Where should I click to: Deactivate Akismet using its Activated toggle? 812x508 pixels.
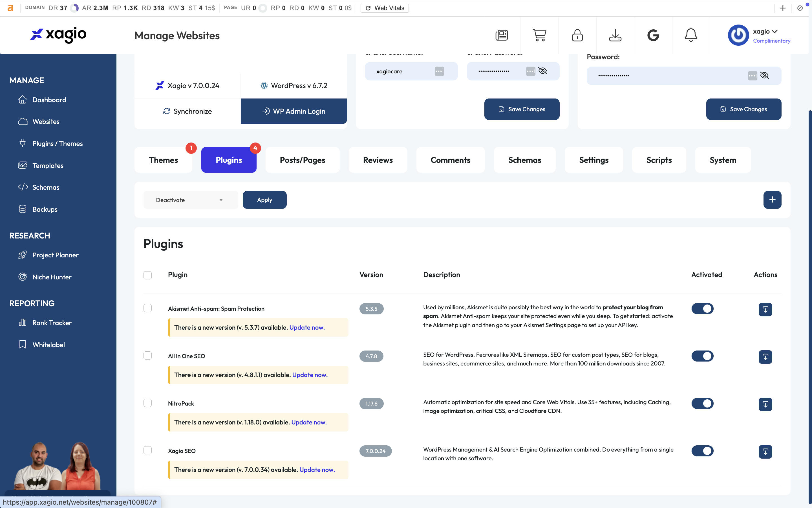[702, 309]
